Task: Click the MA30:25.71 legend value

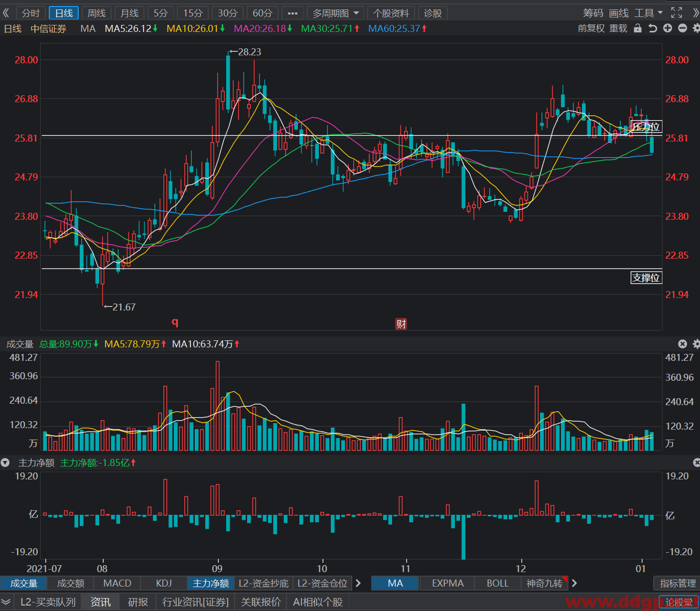Action: point(330,28)
